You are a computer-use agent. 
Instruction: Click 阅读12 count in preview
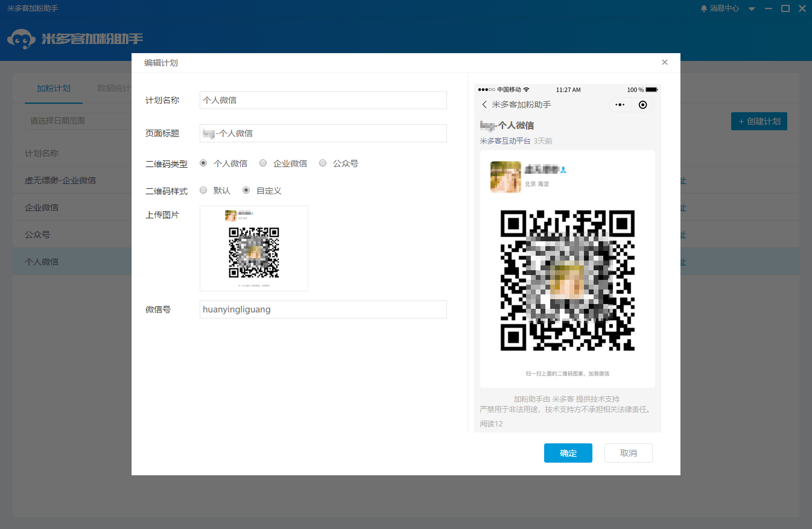[x=492, y=424]
